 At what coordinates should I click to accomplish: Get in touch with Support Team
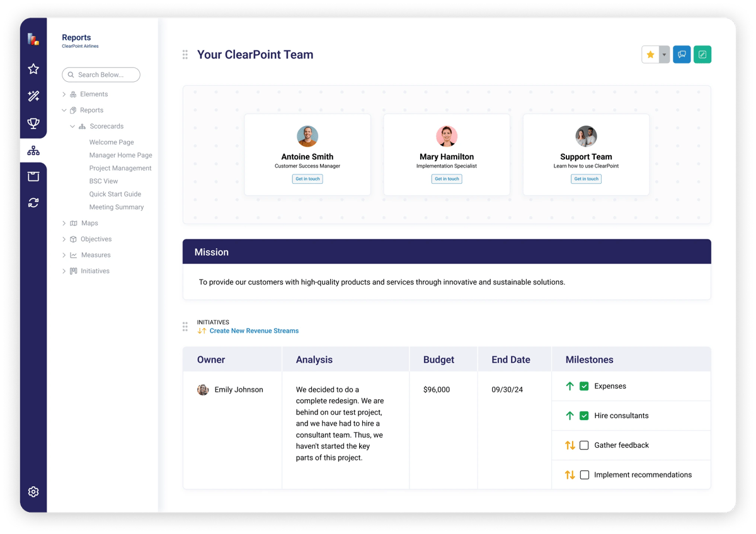[586, 179]
